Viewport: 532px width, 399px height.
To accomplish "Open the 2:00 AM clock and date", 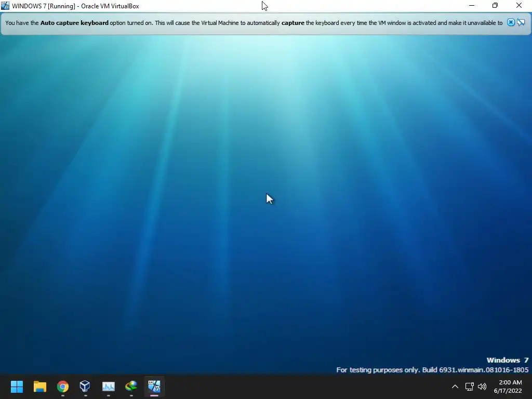I will point(508,387).
